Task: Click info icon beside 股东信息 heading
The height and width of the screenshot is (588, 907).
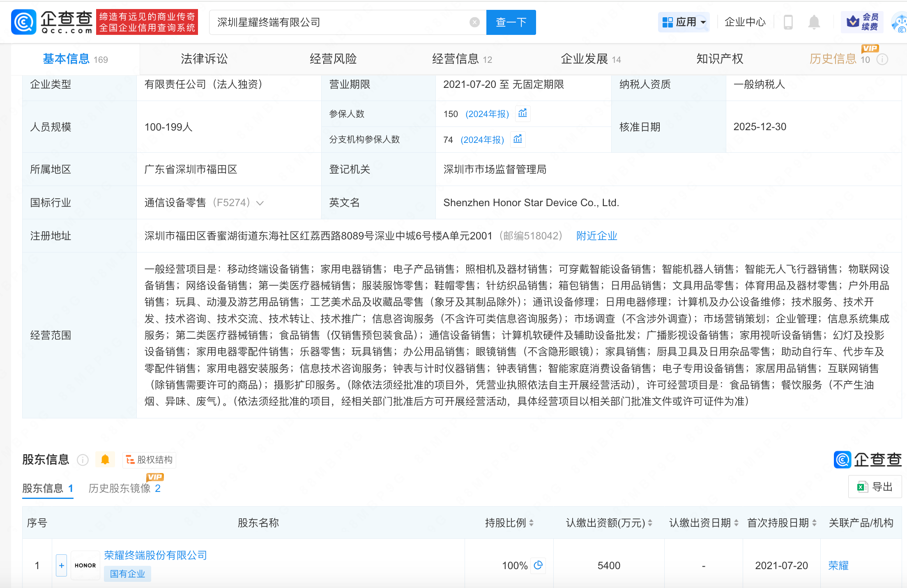Action: (x=83, y=460)
